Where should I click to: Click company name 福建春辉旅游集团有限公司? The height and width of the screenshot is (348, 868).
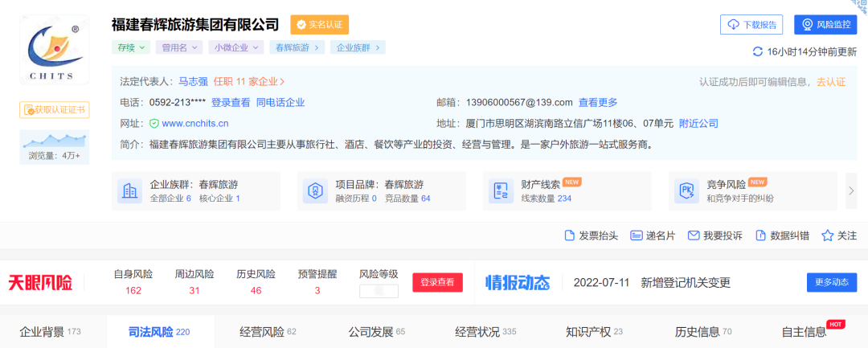pyautogui.click(x=195, y=24)
